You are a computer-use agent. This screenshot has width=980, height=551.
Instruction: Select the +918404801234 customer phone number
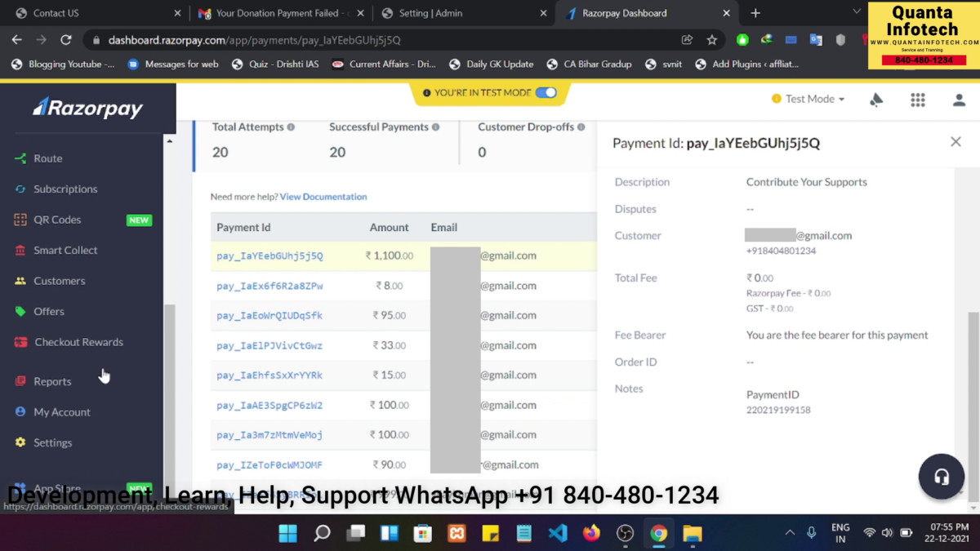(781, 251)
